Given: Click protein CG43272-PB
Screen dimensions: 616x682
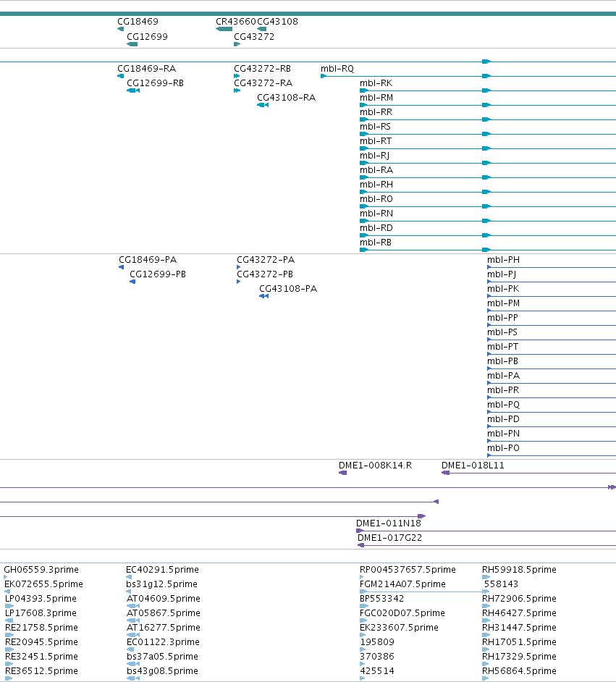Looking at the screenshot, I should click(265, 274).
